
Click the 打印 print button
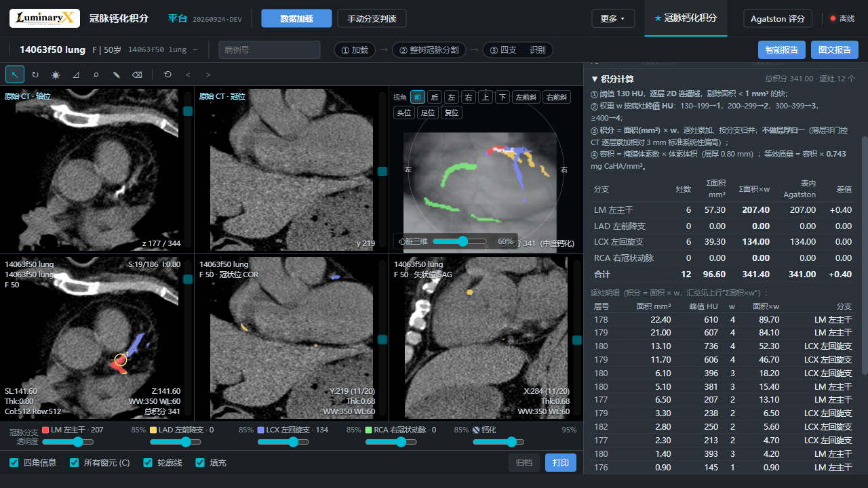coord(561,463)
